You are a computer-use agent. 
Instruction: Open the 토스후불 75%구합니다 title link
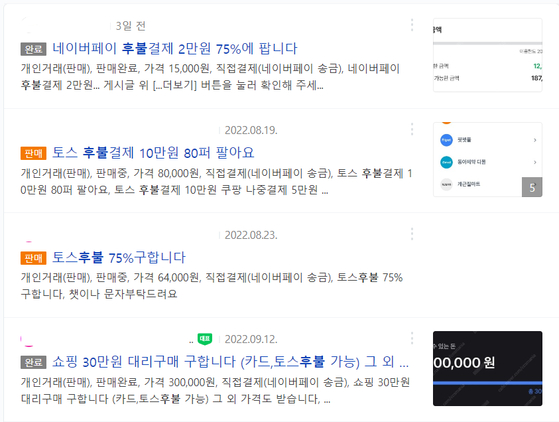(119, 257)
